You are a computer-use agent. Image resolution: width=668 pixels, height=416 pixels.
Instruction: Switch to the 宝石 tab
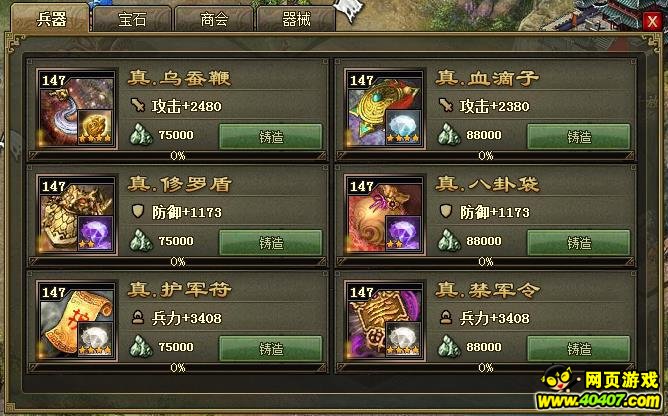[x=132, y=19]
